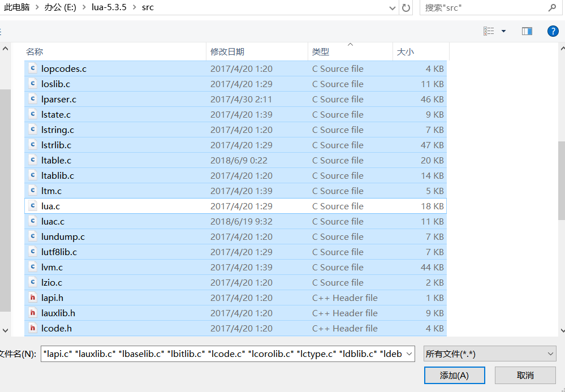
Task: Click the lzio.c file icon
Action: 33,282
